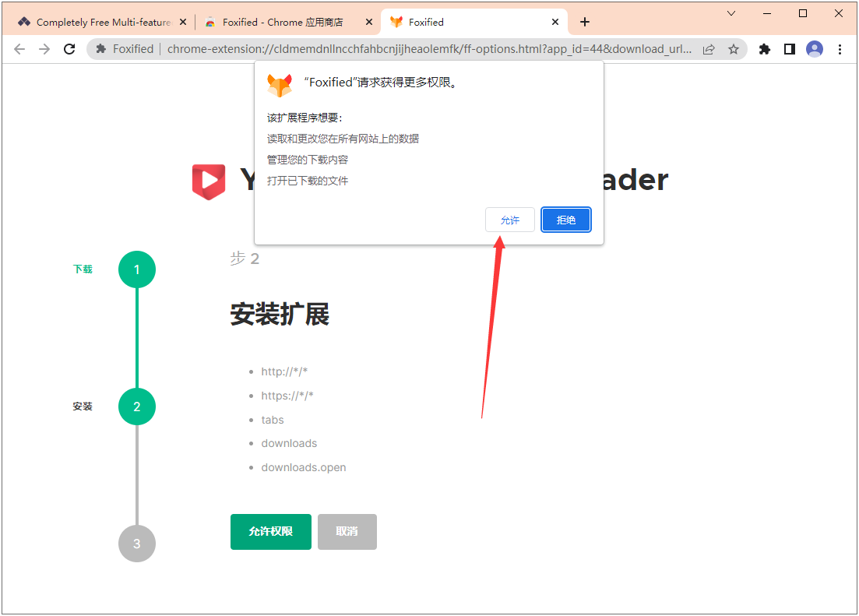Screen dimensions: 859x616
Task: Click the http://*/* permission item
Action: point(284,371)
